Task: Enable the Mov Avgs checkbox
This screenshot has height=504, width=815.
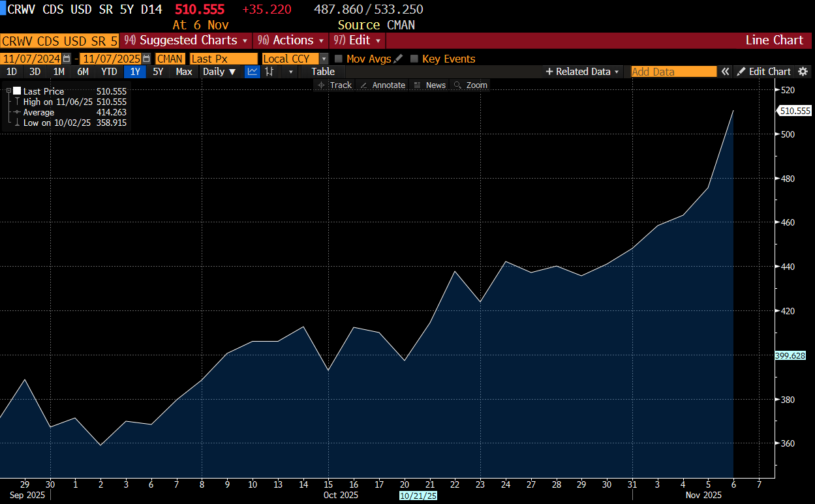Action: (339, 59)
